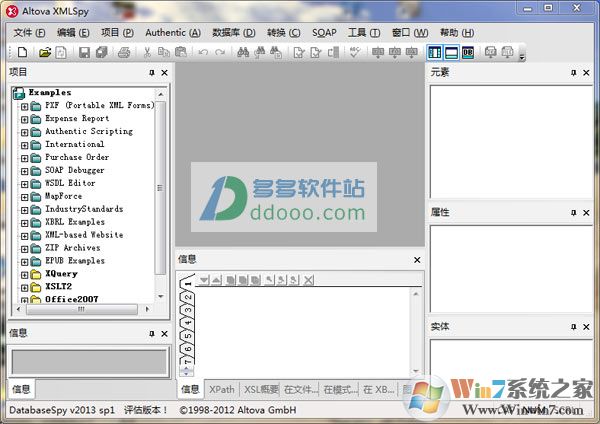Click the clear X icon in output toolbar

[308, 280]
